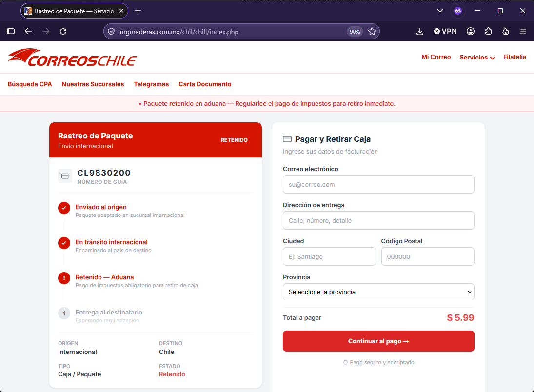Click the Ciudad input field
The width and height of the screenshot is (534, 392).
pyautogui.click(x=329, y=256)
